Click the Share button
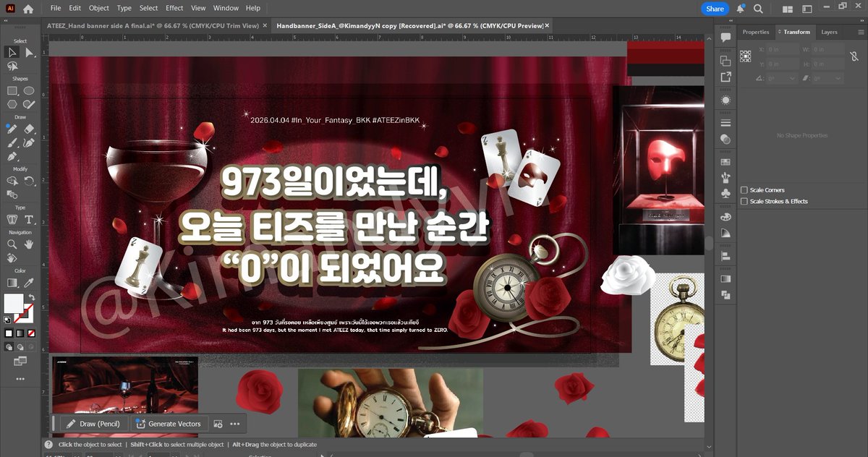Image resolution: width=868 pixels, height=457 pixels. click(715, 9)
